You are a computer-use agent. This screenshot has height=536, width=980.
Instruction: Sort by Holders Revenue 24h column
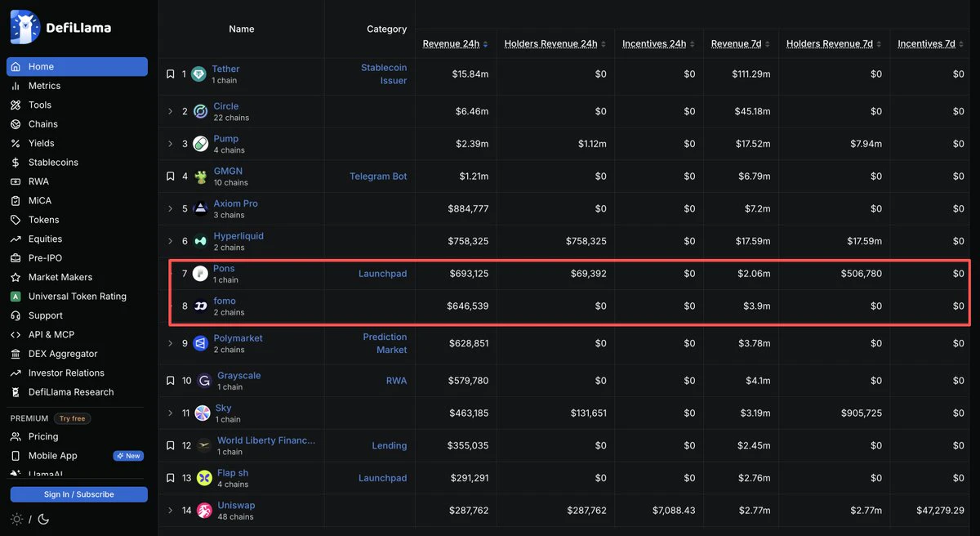pyautogui.click(x=555, y=43)
